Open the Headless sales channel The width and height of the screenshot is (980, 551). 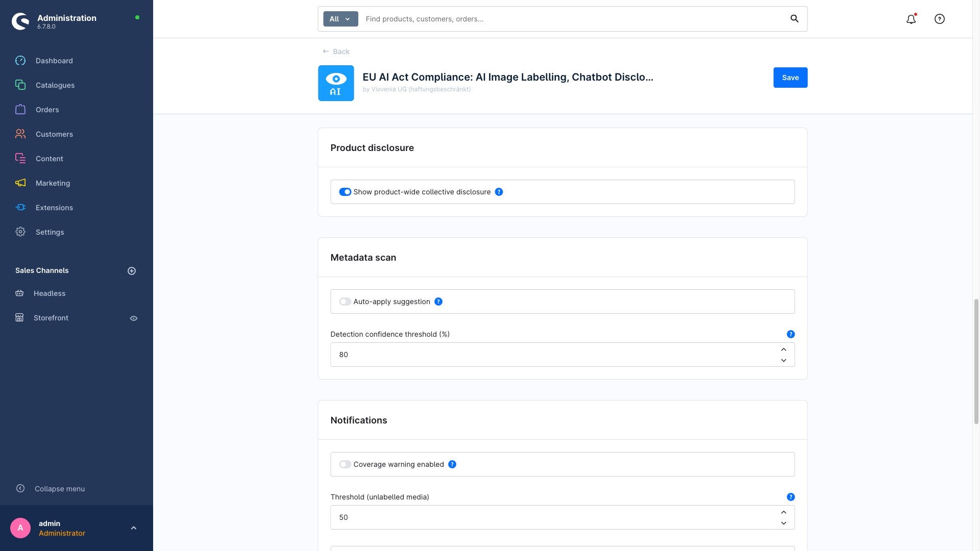click(x=50, y=293)
